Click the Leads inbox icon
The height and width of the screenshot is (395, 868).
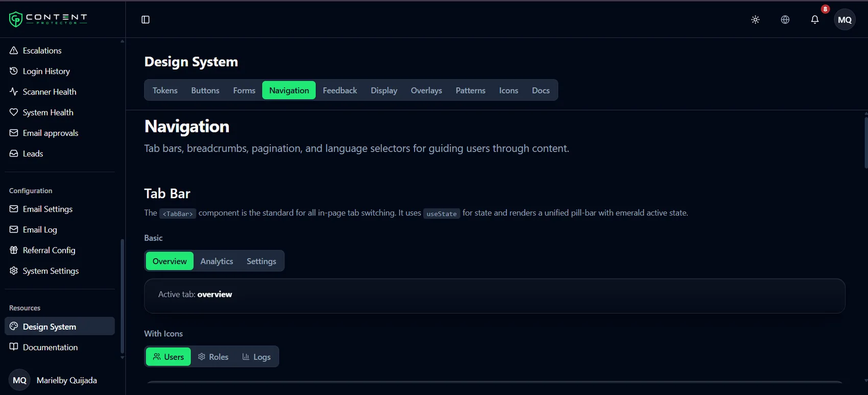pyautogui.click(x=14, y=153)
